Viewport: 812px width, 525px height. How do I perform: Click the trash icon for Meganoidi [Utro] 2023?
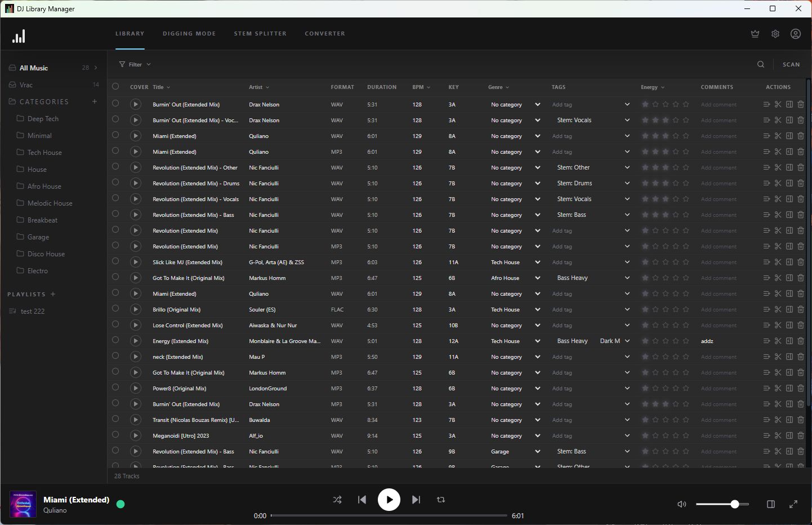801,435
